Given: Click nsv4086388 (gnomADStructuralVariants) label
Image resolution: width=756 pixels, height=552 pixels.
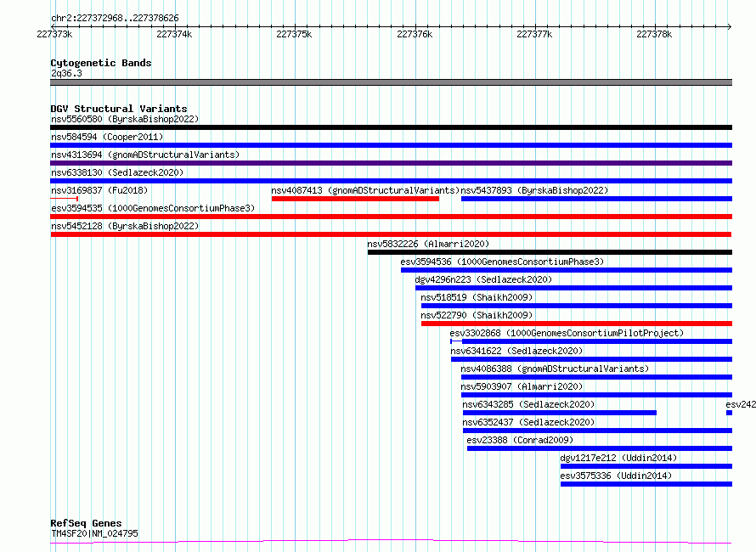Looking at the screenshot, I should click(555, 369).
